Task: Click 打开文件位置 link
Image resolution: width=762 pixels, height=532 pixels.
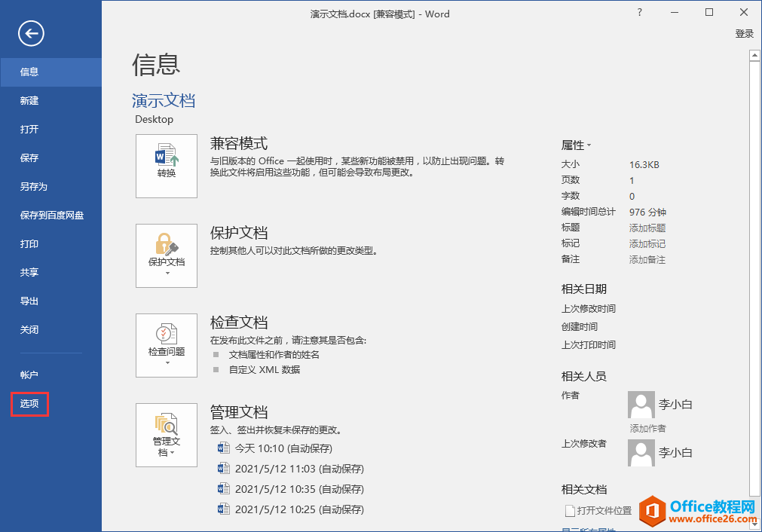Action: tap(604, 511)
